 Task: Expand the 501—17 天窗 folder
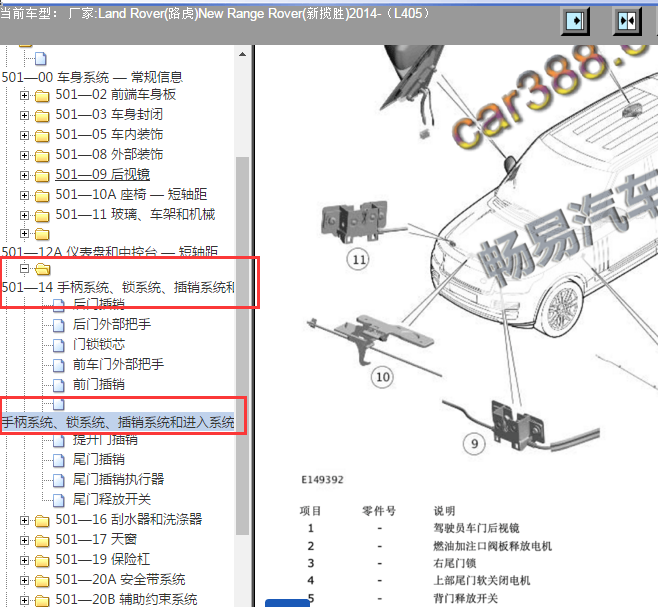click(x=24, y=540)
